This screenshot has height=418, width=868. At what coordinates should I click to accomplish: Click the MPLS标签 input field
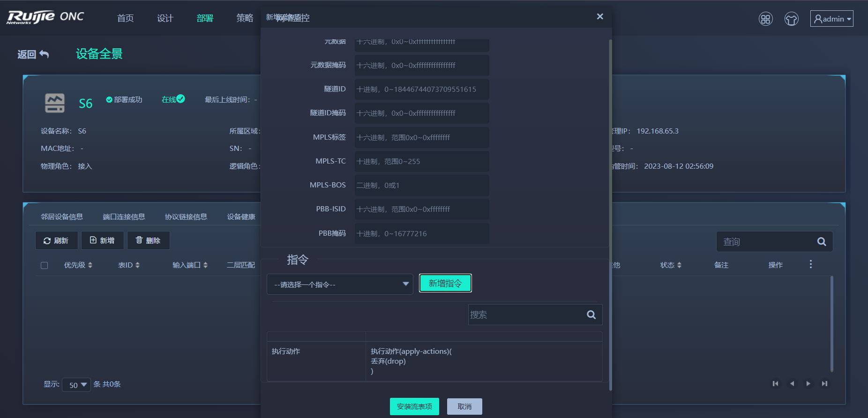click(422, 138)
